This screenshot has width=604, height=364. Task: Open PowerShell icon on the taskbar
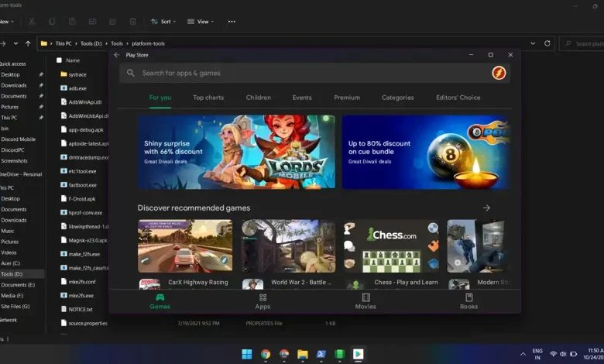[x=321, y=354]
